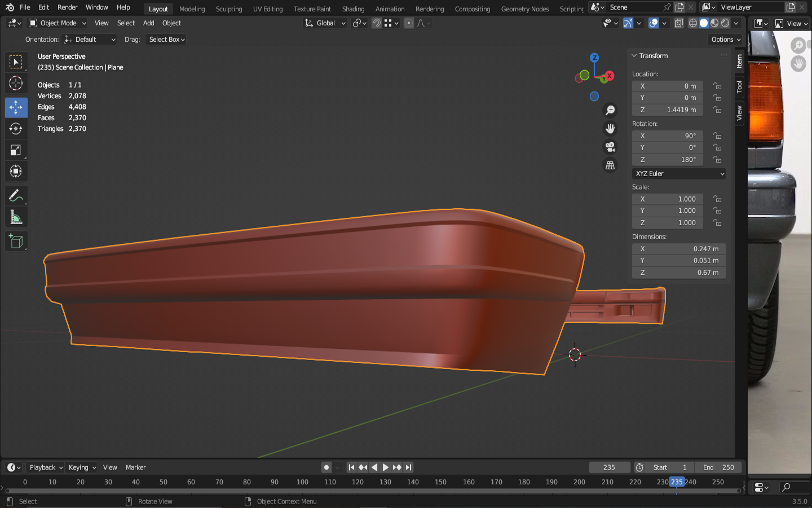Viewport: 812px width, 508px height.
Task: Click the Start frame field
Action: 670,467
